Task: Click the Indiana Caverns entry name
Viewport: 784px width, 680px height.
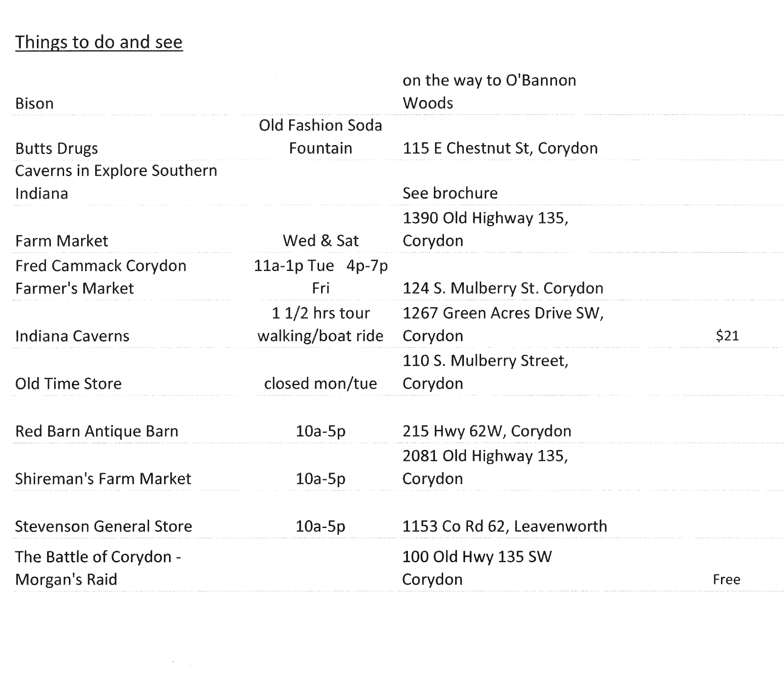Action: click(72, 336)
